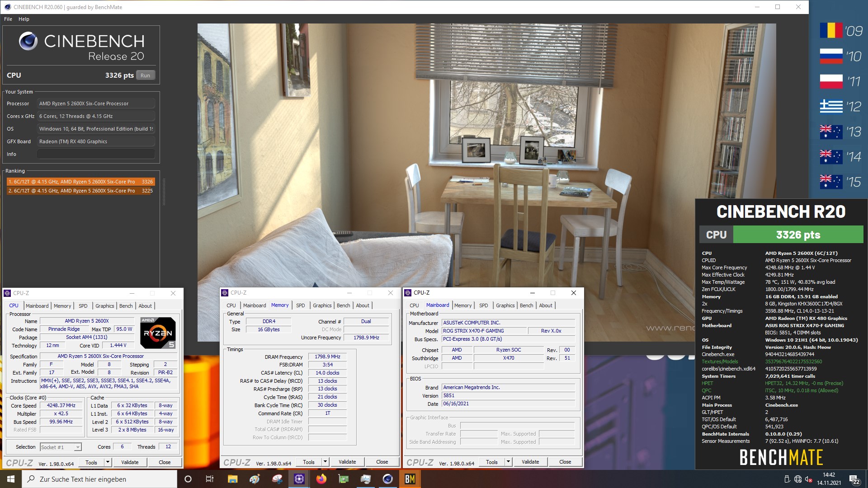Open Cinebench Help menu
The width and height of the screenshot is (868, 488).
click(24, 19)
